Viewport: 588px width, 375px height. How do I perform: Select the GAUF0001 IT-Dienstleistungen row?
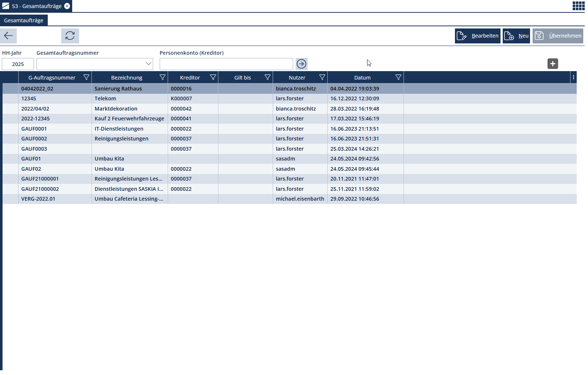point(119,129)
